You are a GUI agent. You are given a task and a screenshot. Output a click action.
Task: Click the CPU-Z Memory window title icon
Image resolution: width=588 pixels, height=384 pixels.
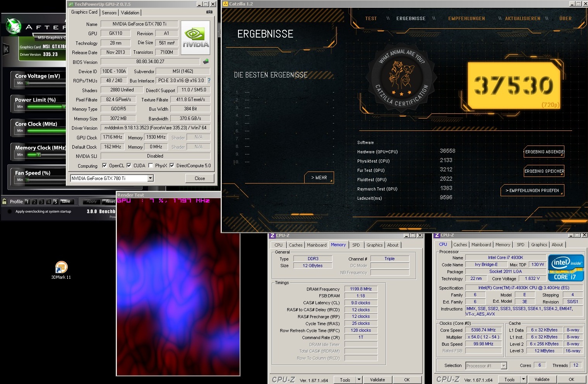coord(273,235)
